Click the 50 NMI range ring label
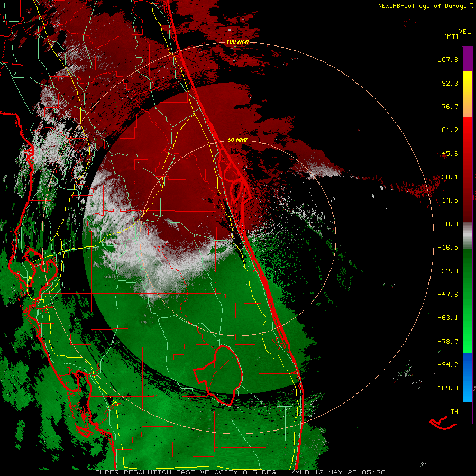The image size is (476, 476). coord(237,140)
